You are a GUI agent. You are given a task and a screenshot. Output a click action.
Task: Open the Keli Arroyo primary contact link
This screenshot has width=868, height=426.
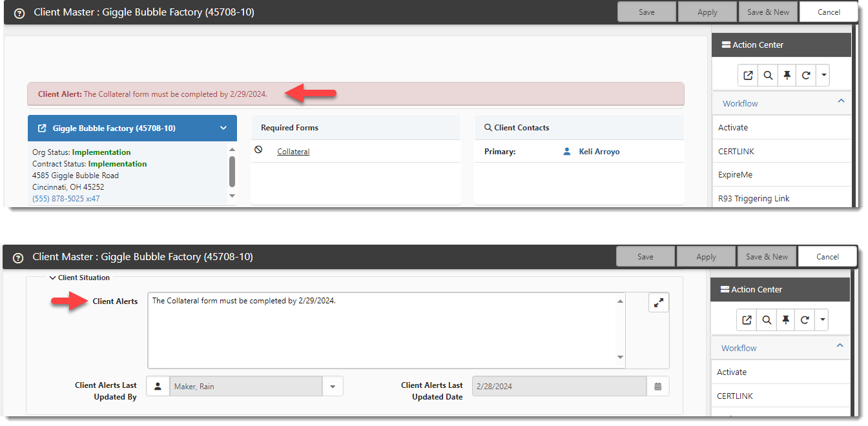(599, 152)
